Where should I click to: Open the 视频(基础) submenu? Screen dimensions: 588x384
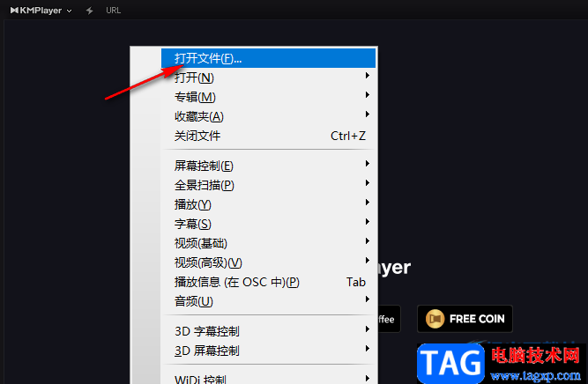point(269,243)
